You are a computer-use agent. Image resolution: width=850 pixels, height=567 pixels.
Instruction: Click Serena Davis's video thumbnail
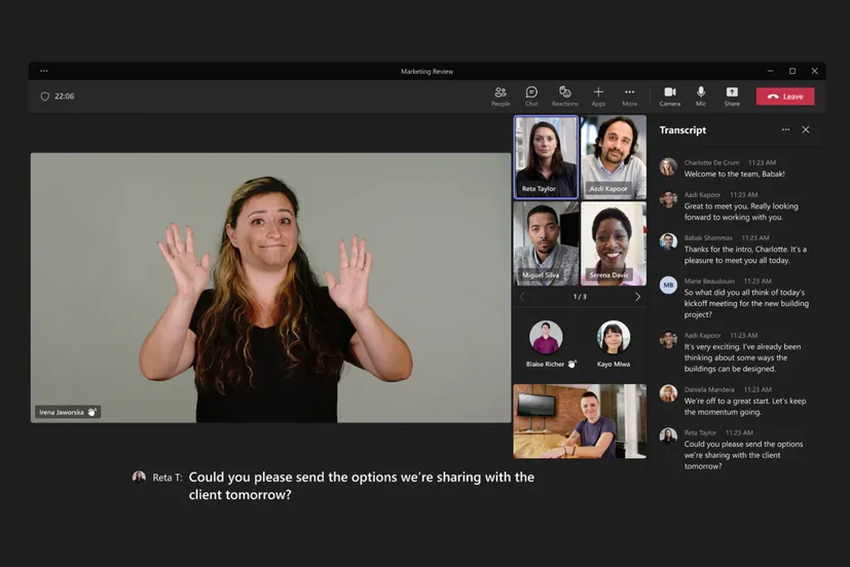[x=613, y=243]
